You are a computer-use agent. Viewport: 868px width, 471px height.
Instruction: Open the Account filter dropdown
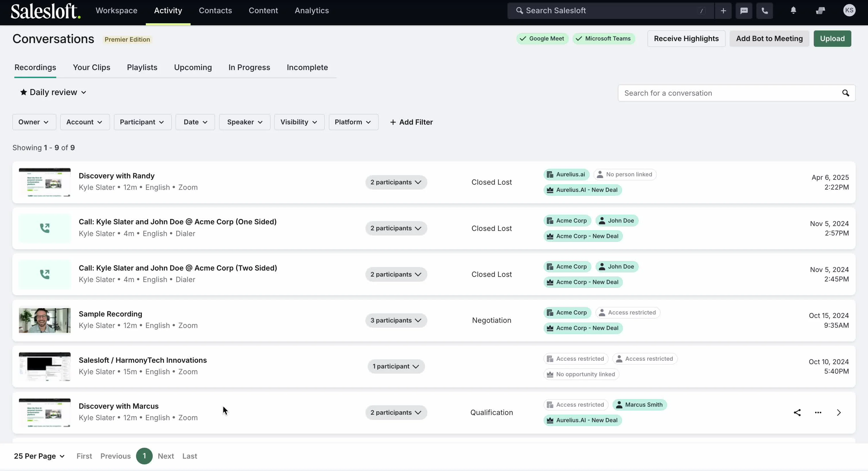click(x=85, y=122)
